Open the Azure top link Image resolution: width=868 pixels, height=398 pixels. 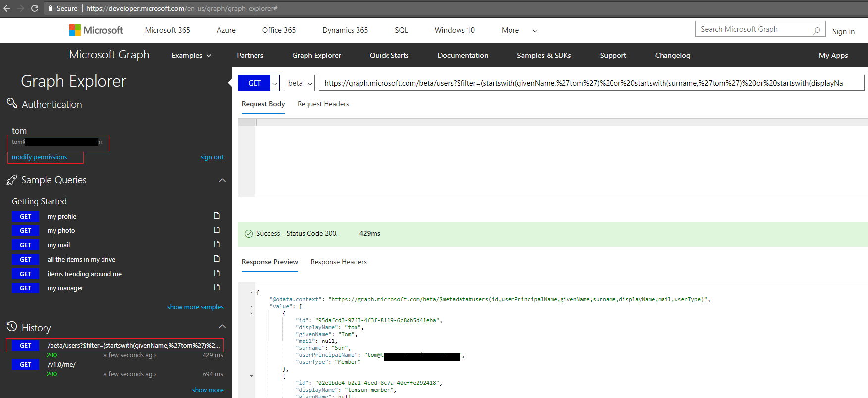226,30
